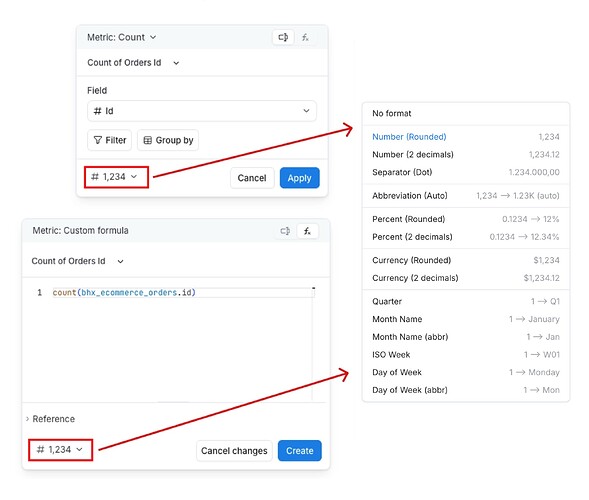Image resolution: width=589 pixels, height=500 pixels.
Task: Select Day of Week (abbr) format
Action: point(466,390)
